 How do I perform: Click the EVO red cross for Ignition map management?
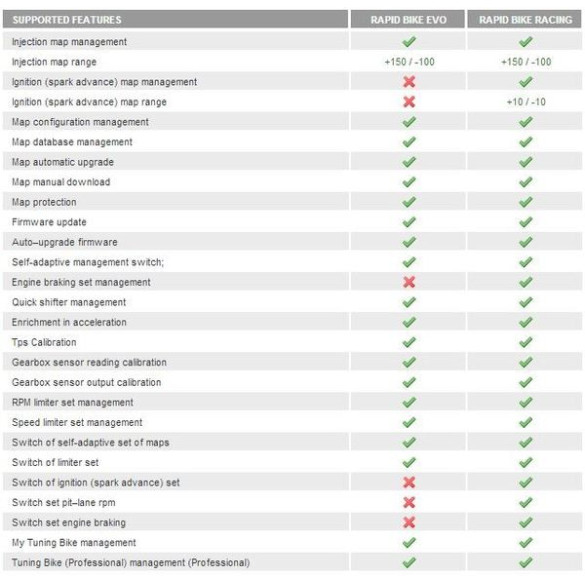click(x=409, y=82)
